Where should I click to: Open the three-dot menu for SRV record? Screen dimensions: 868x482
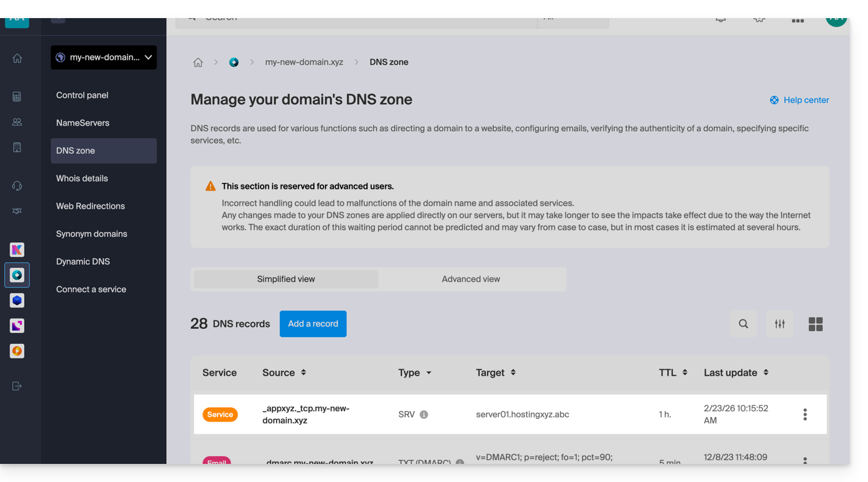pos(805,414)
